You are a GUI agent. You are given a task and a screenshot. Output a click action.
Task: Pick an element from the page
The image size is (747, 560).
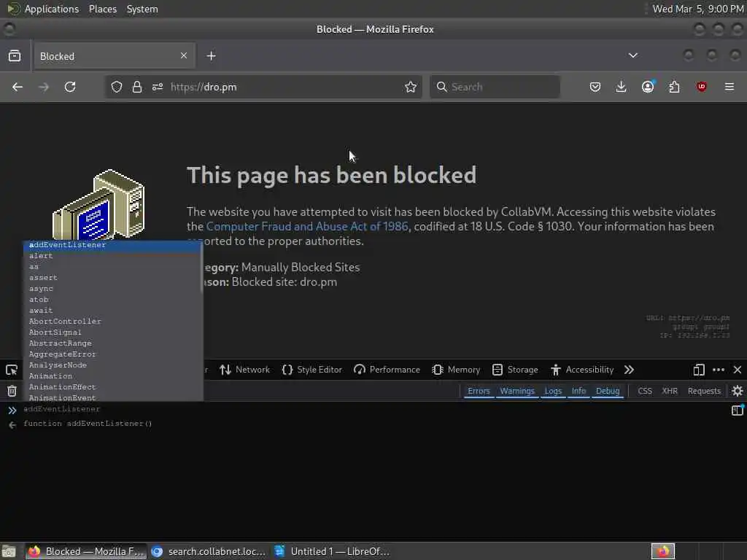[x=12, y=370]
